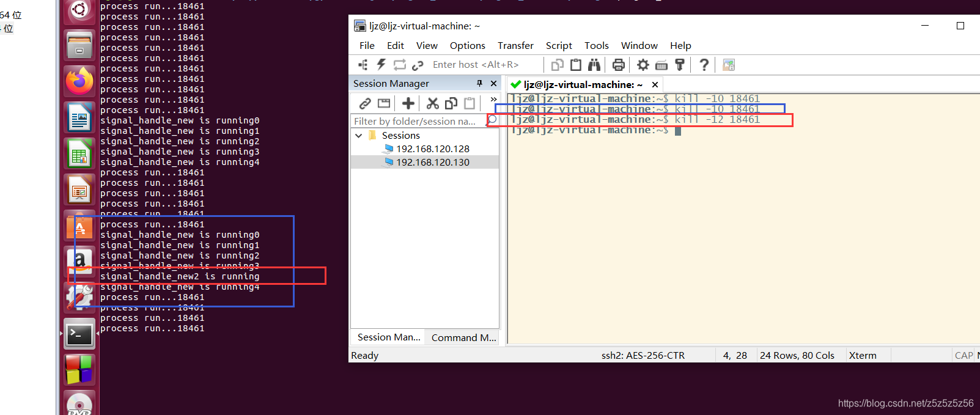
Task: Select session 192.168.120.128
Action: click(433, 149)
